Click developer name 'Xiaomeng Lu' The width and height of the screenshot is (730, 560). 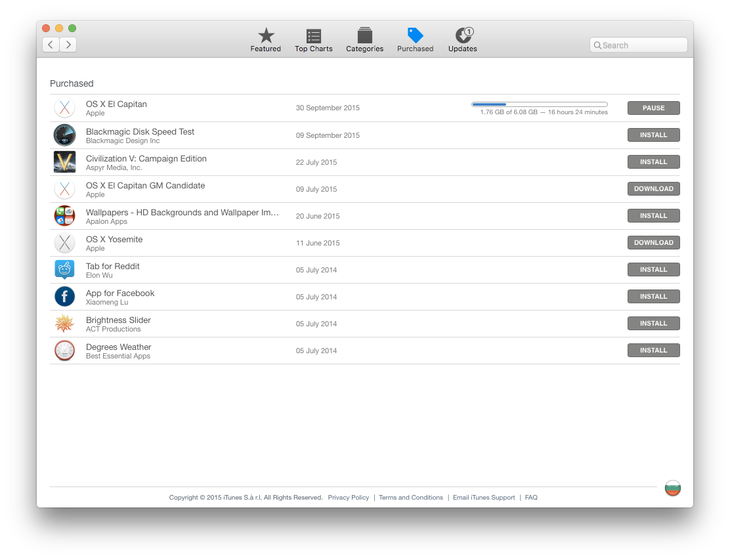click(x=107, y=302)
